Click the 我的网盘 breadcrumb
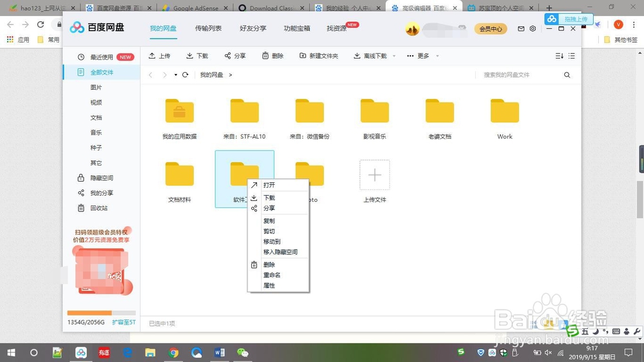The width and height of the screenshot is (644, 362). tap(211, 75)
